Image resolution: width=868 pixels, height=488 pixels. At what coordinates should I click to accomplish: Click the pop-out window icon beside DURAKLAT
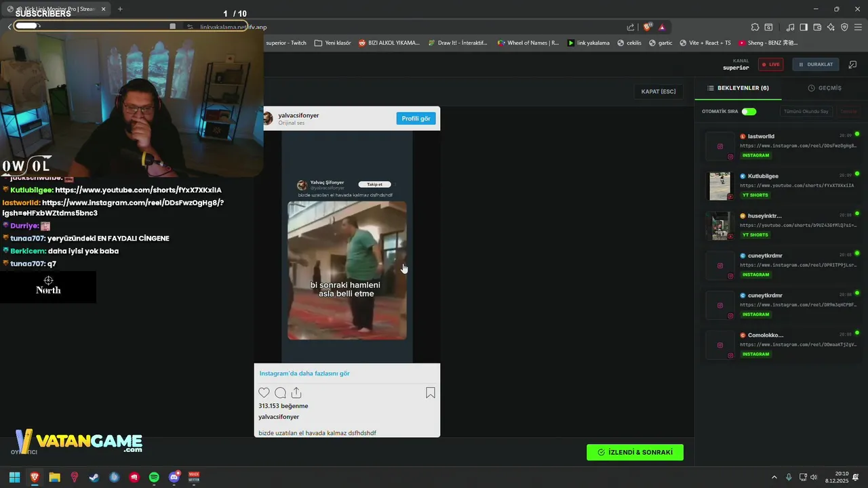click(852, 64)
